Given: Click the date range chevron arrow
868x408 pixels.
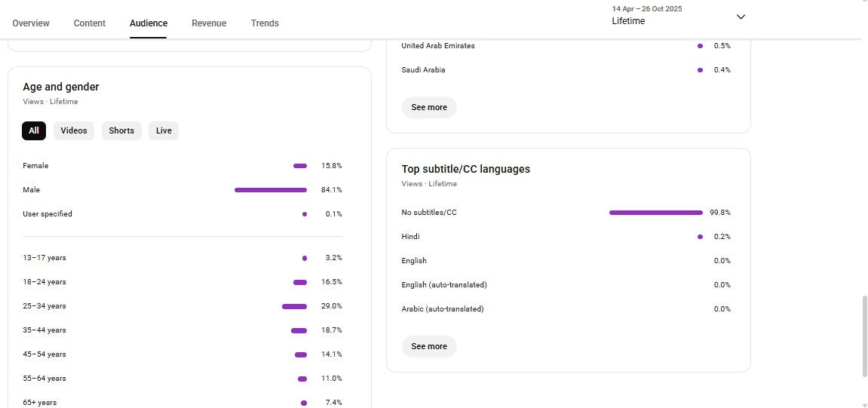Looking at the screenshot, I should click(x=741, y=17).
